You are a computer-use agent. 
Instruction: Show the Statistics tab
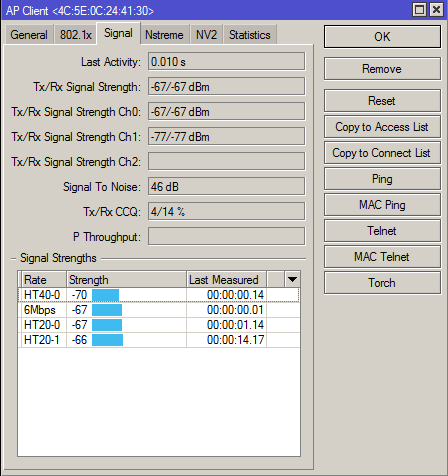click(x=250, y=35)
